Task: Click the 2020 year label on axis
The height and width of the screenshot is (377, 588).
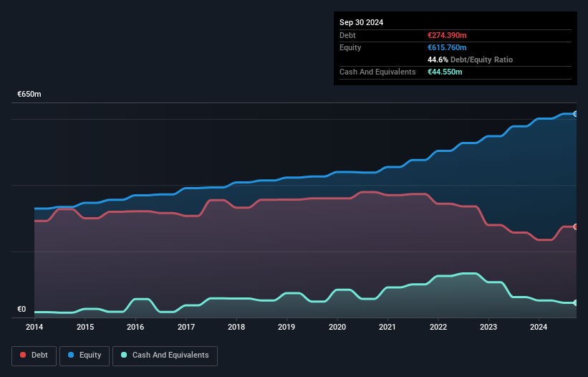Action: (x=337, y=328)
